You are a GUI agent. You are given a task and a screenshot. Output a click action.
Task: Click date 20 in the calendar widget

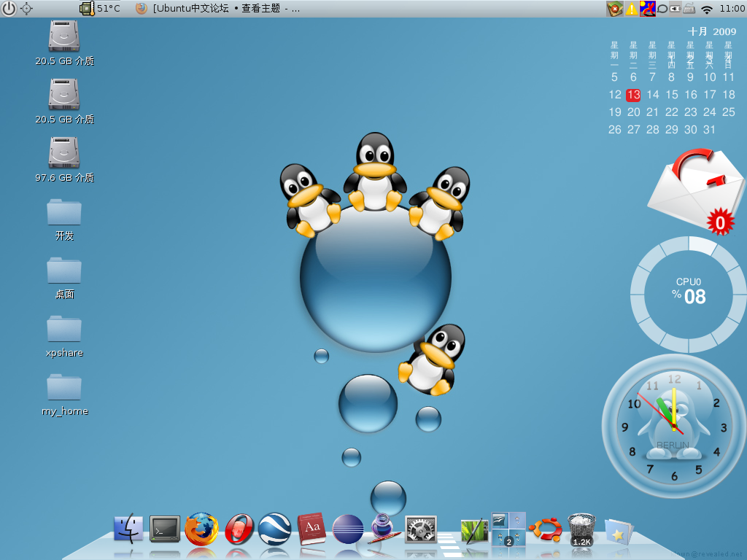coord(634,112)
